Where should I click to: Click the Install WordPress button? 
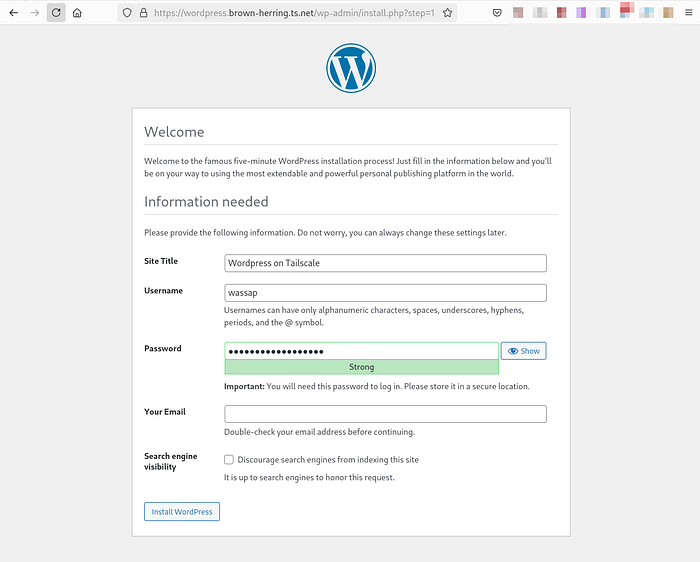tap(182, 512)
